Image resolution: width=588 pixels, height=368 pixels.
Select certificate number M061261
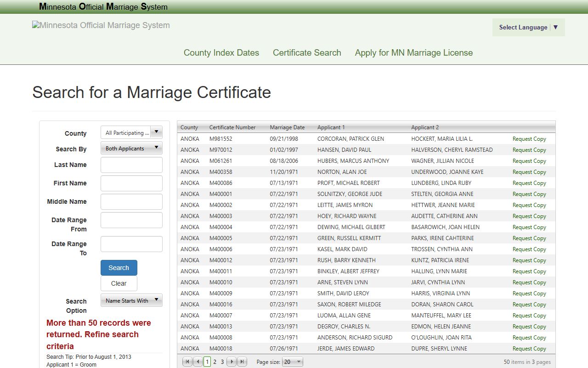coord(221,161)
